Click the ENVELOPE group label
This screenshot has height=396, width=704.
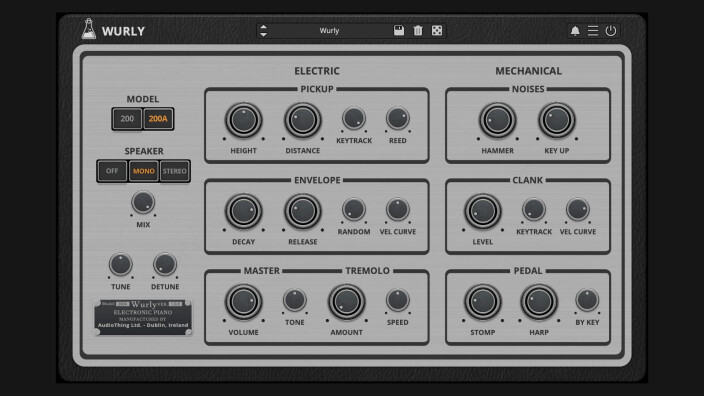[317, 180]
